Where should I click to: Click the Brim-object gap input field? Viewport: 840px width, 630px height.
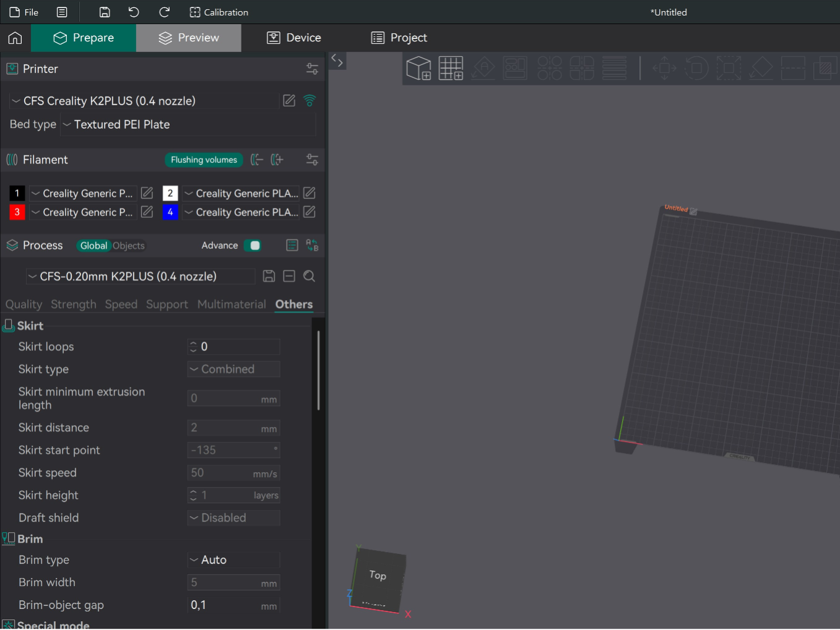pos(234,605)
